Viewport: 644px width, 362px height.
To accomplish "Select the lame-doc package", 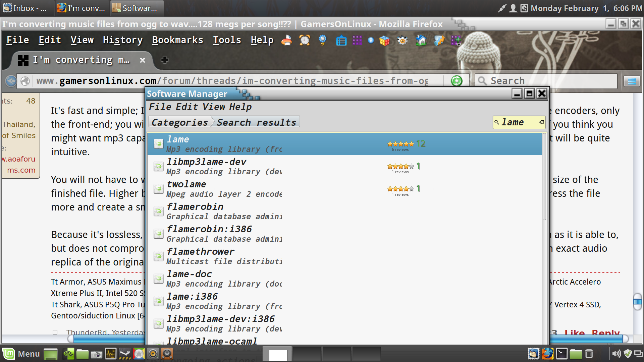I will 344,279.
